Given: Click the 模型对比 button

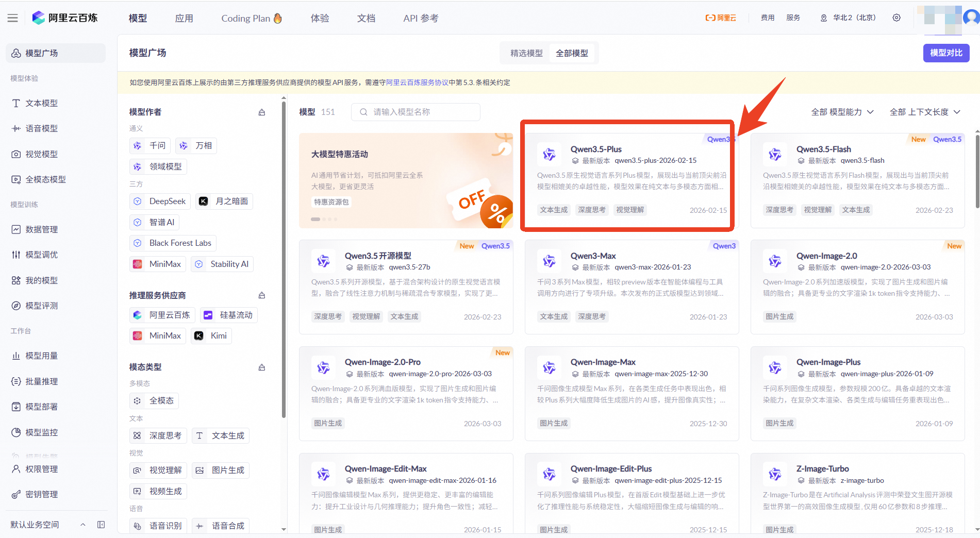Looking at the screenshot, I should (x=946, y=53).
